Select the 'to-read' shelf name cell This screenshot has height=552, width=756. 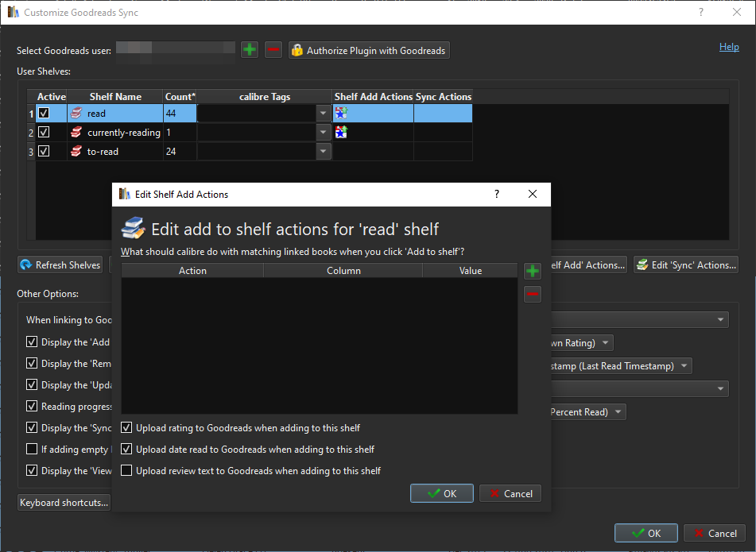point(115,151)
